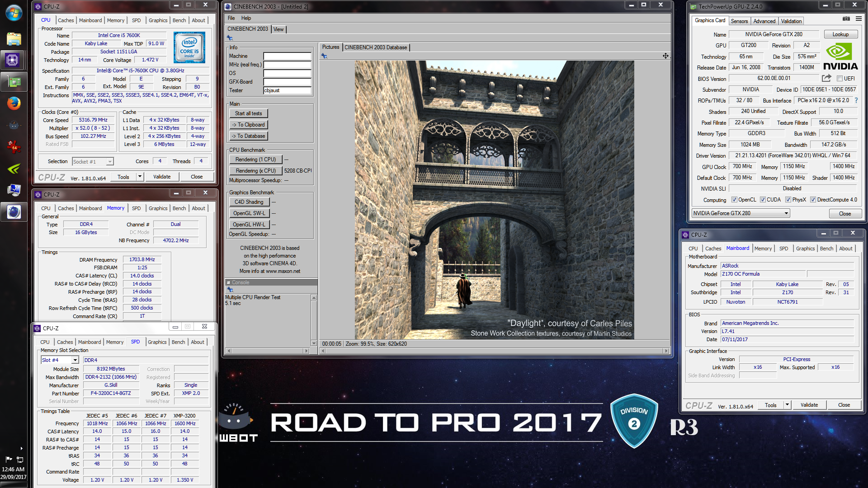Image resolution: width=868 pixels, height=488 pixels.
Task: Open the NVIDIA GeForce GTX 280 GPU selector
Action: [741, 213]
